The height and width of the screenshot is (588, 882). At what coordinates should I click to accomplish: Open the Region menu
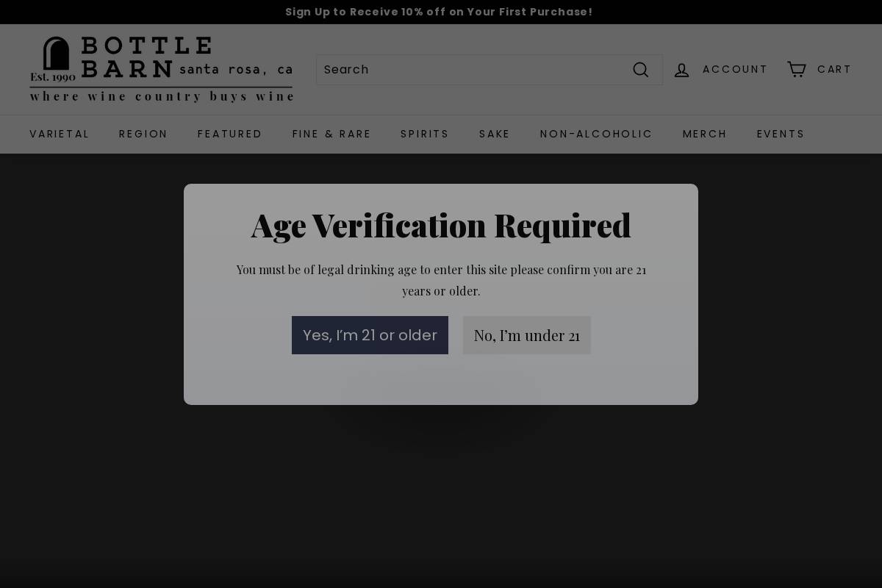(x=143, y=134)
